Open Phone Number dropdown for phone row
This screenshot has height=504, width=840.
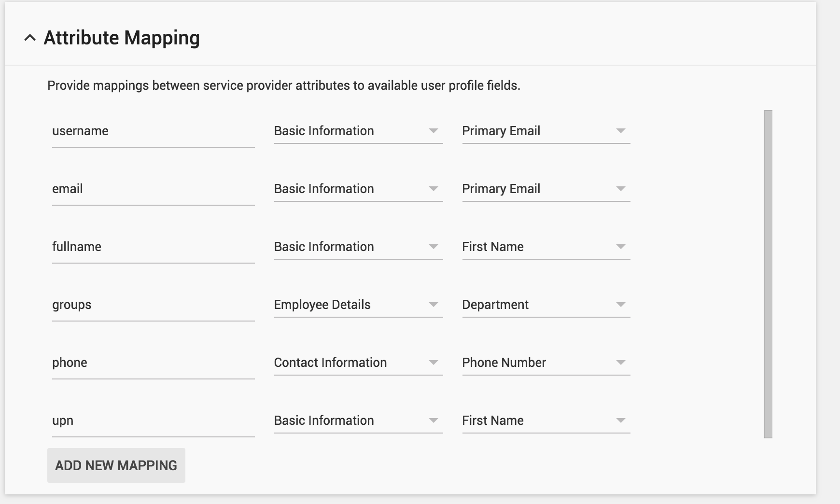point(546,363)
